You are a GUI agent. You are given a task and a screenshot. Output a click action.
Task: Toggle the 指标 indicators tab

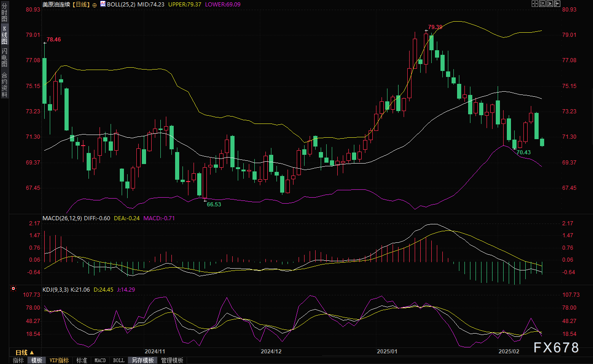(18, 360)
